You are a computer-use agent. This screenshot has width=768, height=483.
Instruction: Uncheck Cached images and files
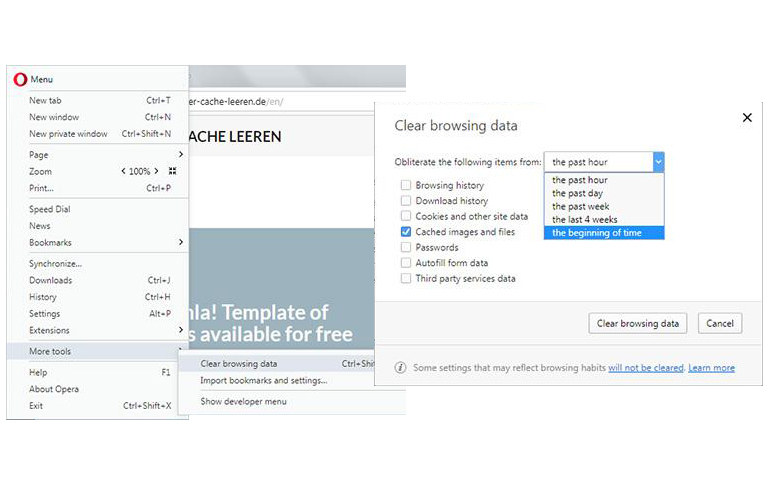406,231
